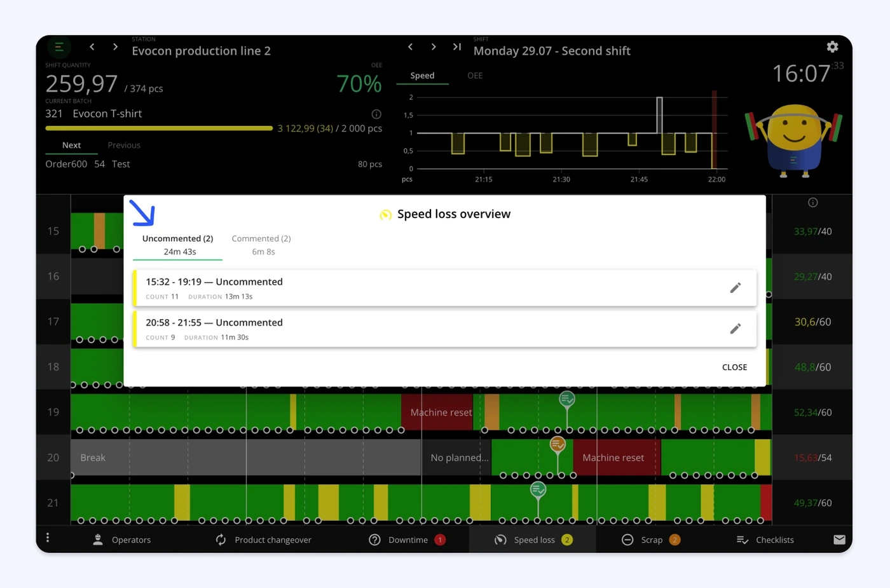Close the Speed loss overview dialog
890x588 pixels.
click(x=734, y=367)
